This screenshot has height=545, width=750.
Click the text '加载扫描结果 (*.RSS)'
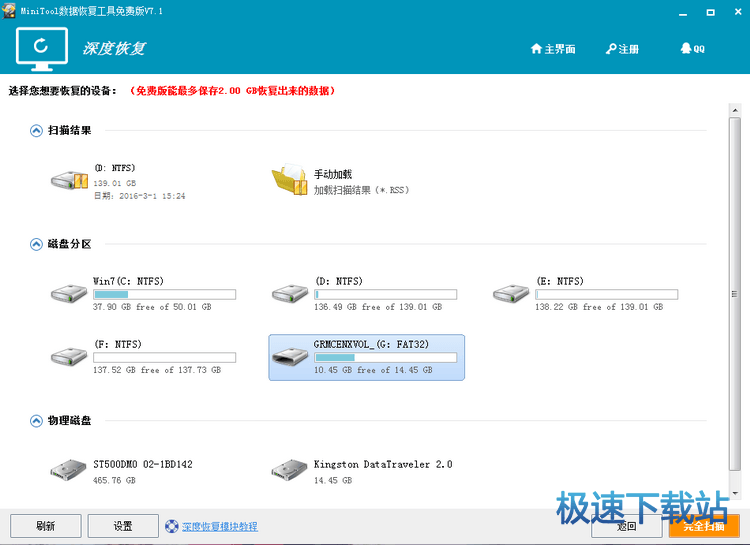(x=361, y=190)
